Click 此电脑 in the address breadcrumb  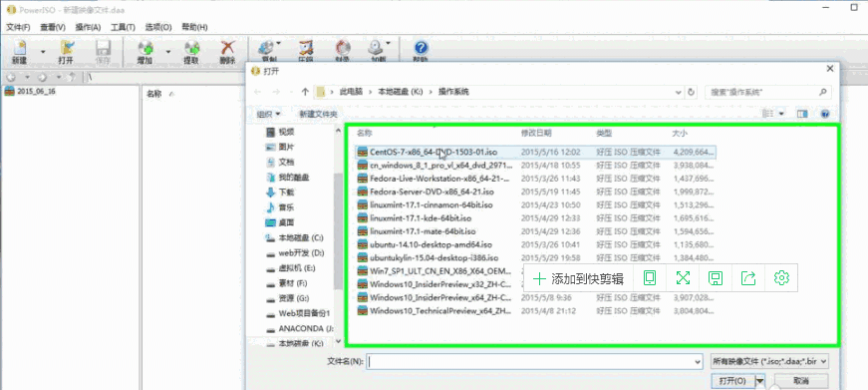351,92
